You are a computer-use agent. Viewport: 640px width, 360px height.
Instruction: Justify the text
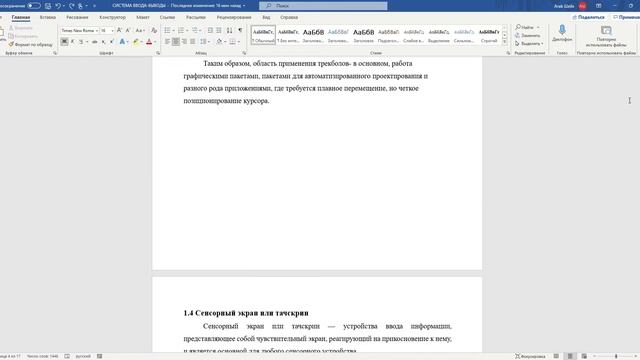[193, 42]
